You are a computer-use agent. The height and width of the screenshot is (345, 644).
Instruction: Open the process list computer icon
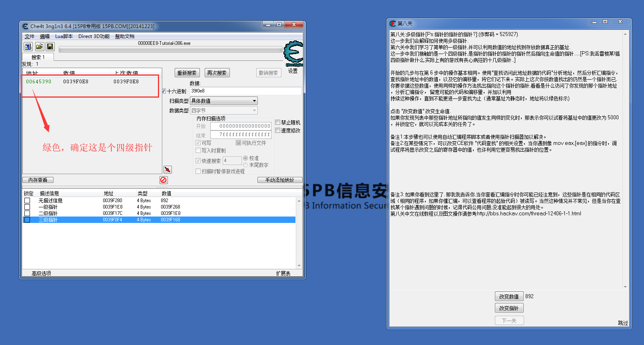tap(28, 47)
